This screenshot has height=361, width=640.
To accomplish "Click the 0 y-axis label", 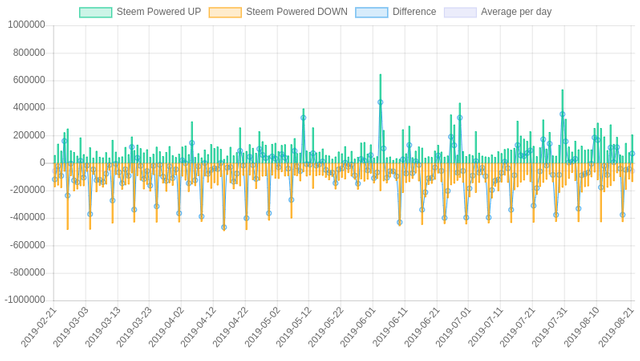I will [x=42, y=163].
